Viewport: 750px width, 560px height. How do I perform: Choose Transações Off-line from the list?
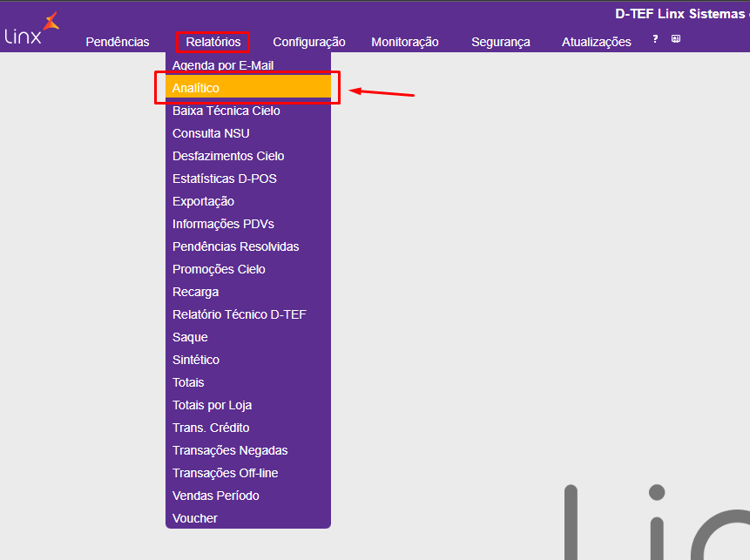(247, 473)
